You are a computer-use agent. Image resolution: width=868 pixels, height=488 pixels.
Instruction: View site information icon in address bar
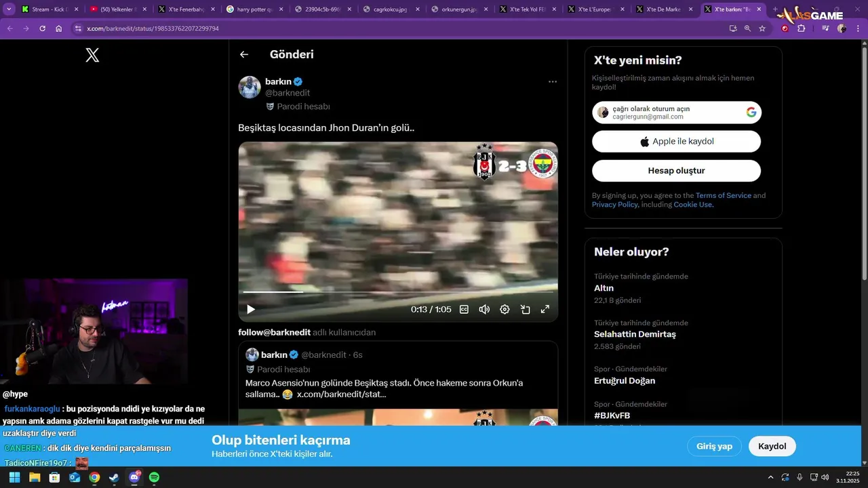tap(78, 28)
